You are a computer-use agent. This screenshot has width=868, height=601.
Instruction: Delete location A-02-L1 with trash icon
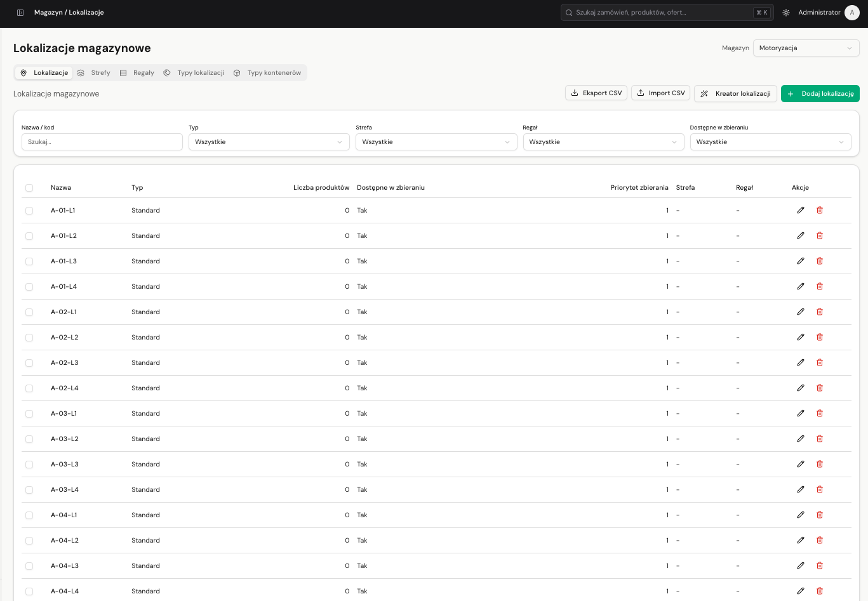click(x=820, y=312)
